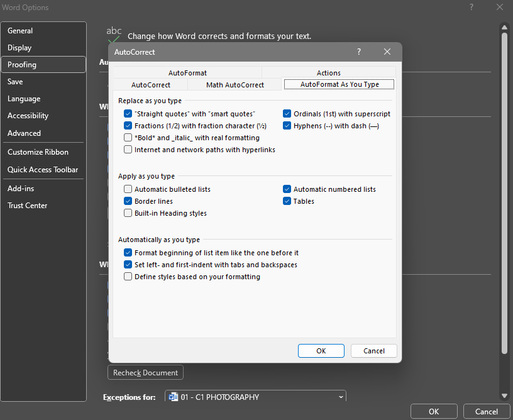Viewport: 513px width, 420px height.
Task: Open Quick Access Toolbar category
Action: (x=43, y=169)
